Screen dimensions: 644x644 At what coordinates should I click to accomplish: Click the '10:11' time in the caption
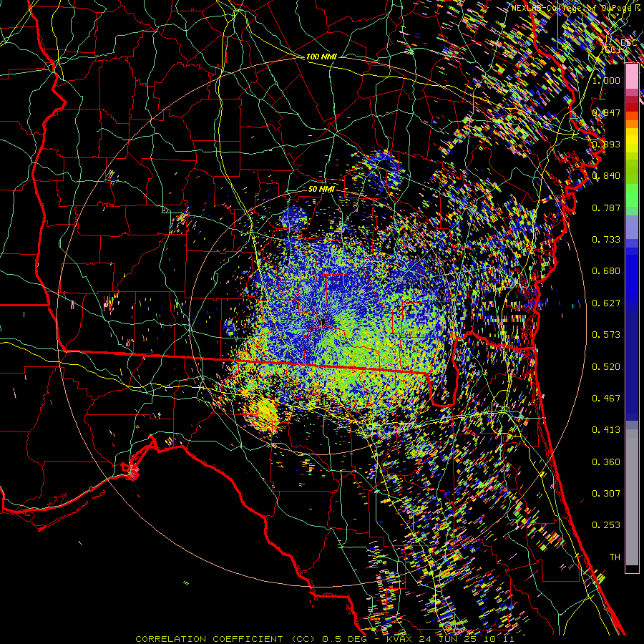[x=499, y=639]
